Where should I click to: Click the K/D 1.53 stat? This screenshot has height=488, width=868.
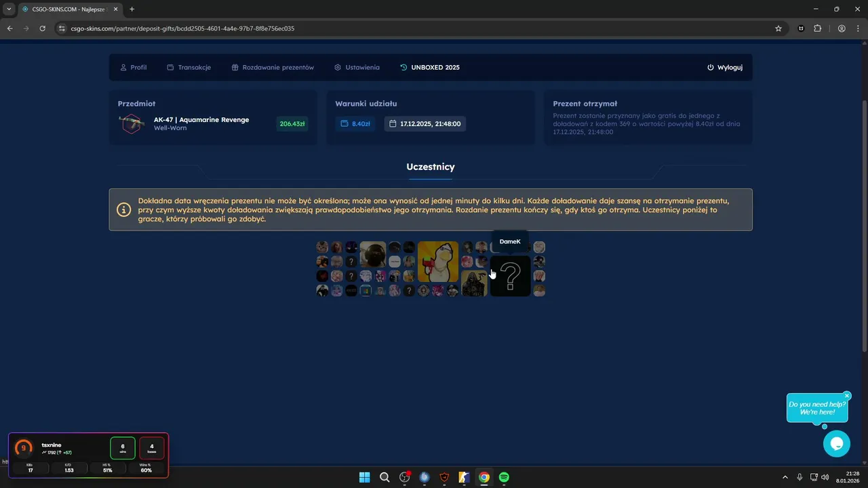68,468
